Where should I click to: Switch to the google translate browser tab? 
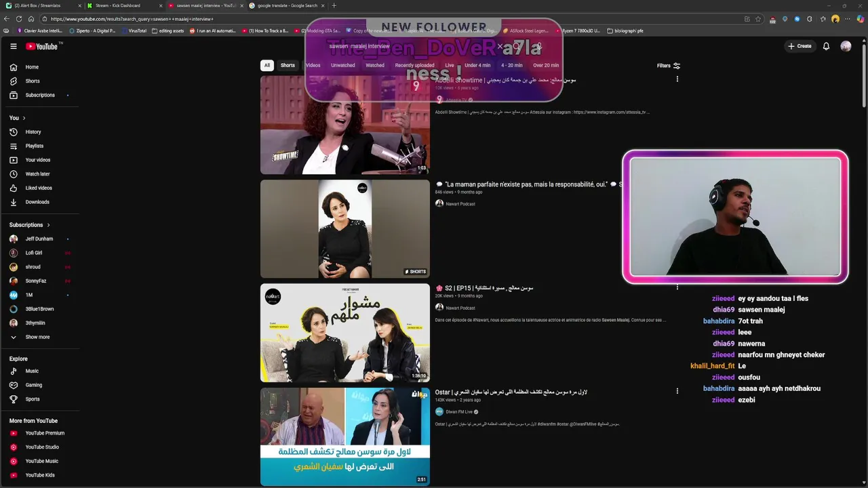coord(286,5)
